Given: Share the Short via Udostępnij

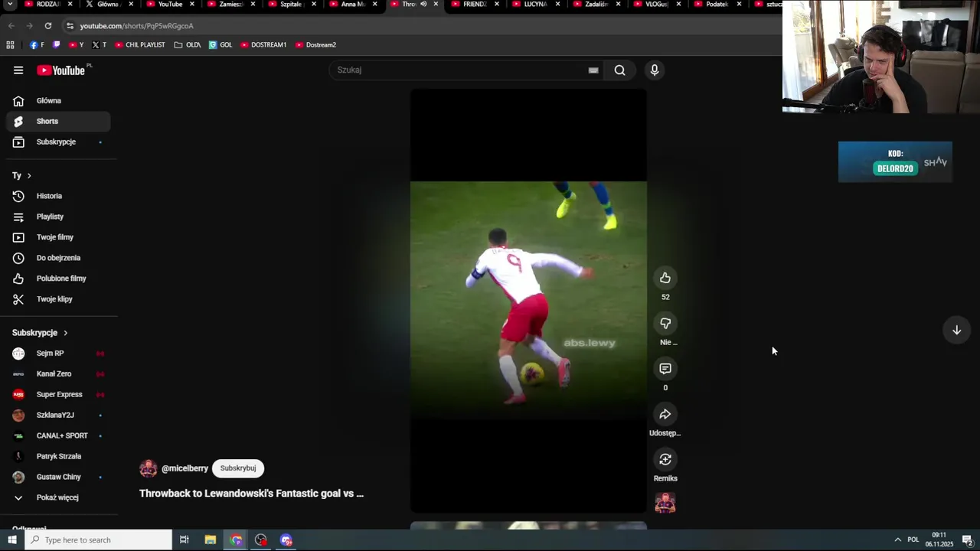Looking at the screenshot, I should point(665,414).
